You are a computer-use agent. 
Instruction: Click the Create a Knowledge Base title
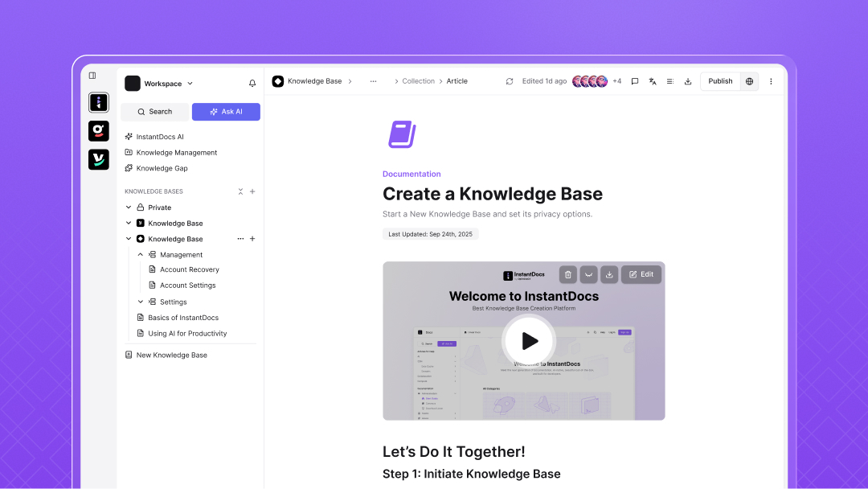(492, 194)
